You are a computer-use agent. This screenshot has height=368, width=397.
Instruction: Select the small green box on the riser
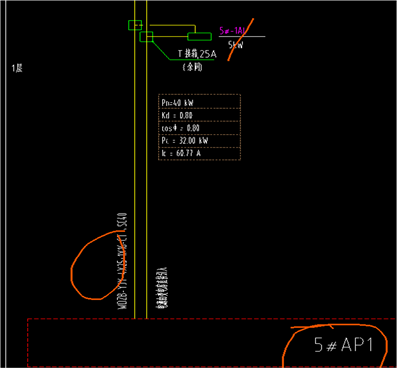tap(135, 25)
